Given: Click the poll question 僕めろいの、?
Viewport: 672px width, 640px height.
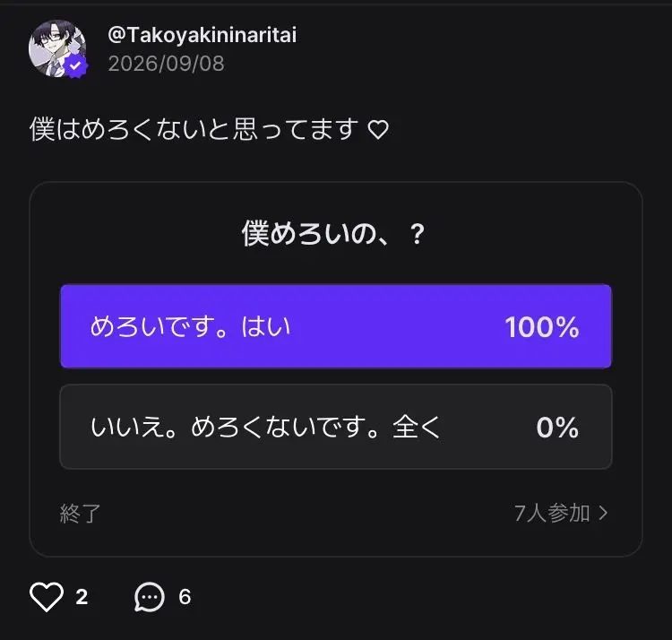Looking at the screenshot, I should (x=333, y=234).
